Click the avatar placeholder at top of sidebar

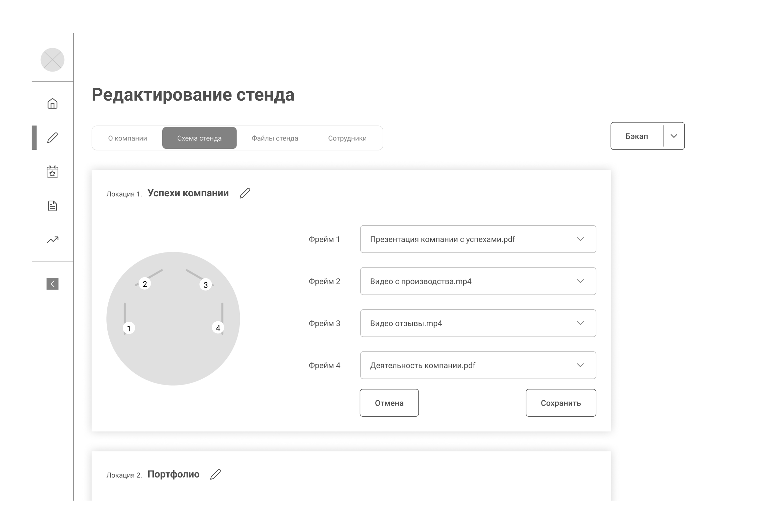click(53, 60)
